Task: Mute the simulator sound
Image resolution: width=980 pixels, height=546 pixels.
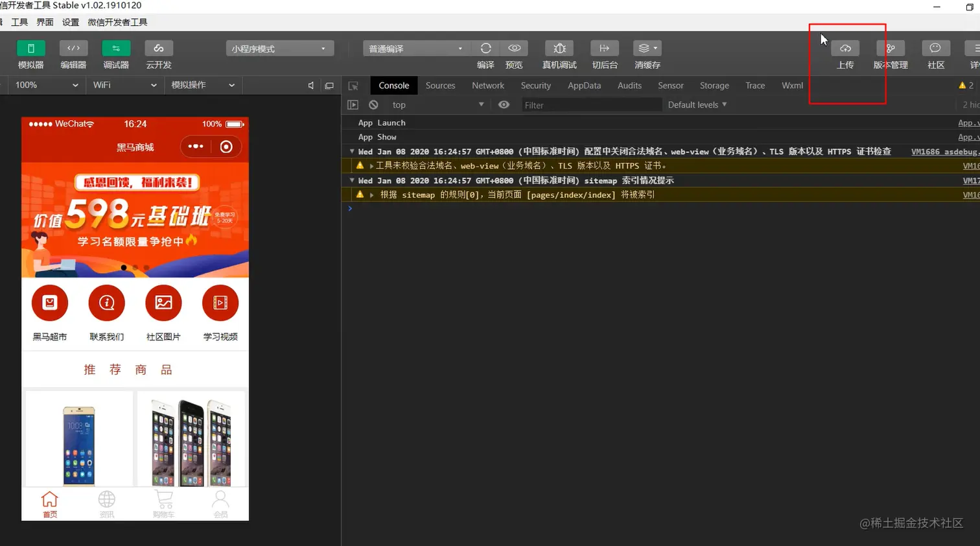Action: [311, 86]
